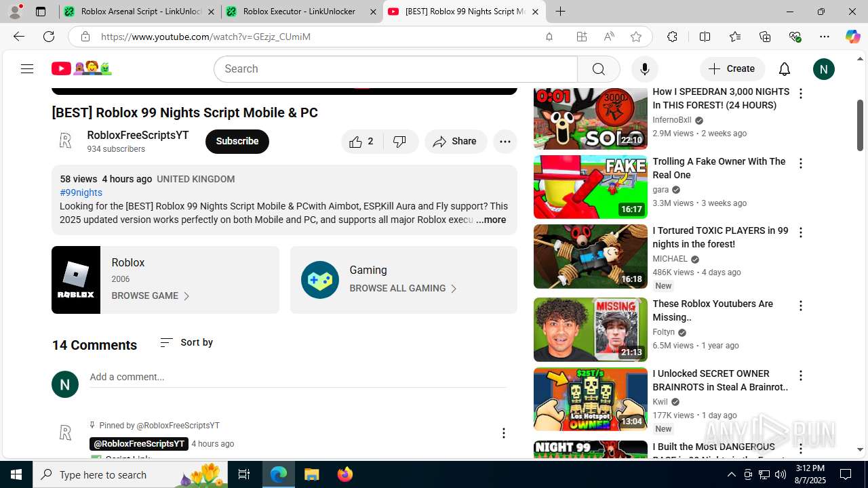Open the app available install icon

[581, 37]
